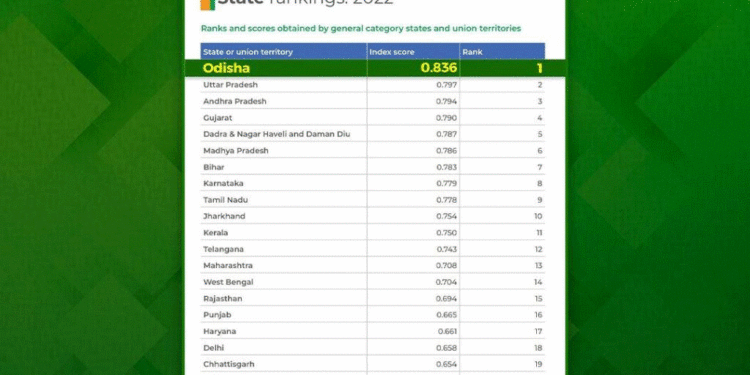The width and height of the screenshot is (750, 375).
Task: Click Maharashtra's score 0.708
Action: tap(446, 265)
